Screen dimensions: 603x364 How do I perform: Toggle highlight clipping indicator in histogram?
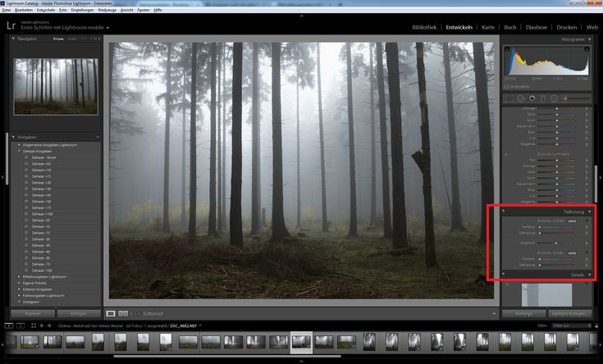(587, 49)
